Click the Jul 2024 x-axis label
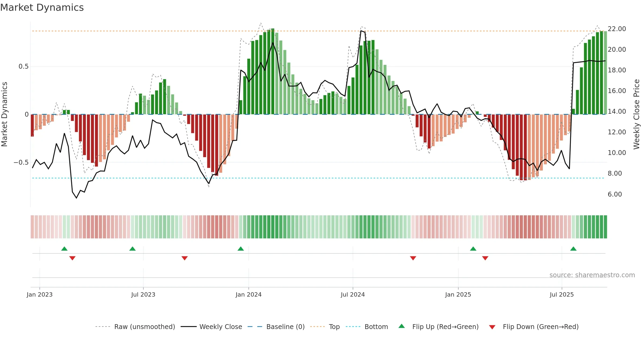 point(353,294)
